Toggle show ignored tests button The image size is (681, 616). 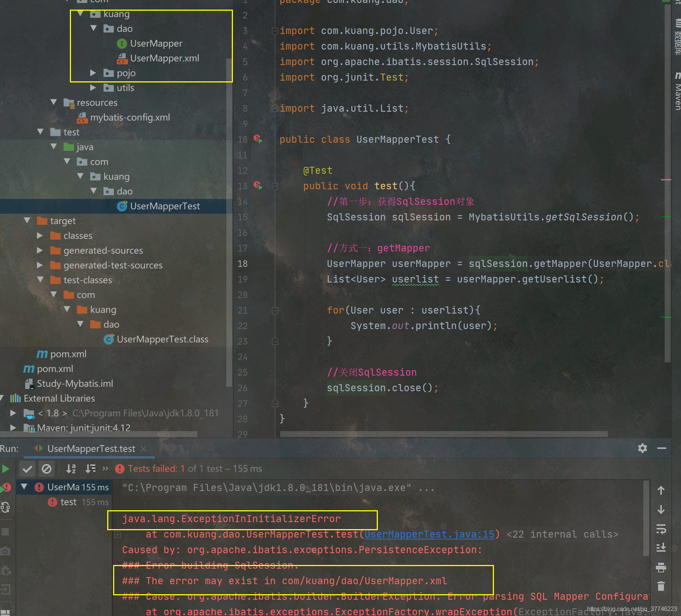[x=47, y=469]
